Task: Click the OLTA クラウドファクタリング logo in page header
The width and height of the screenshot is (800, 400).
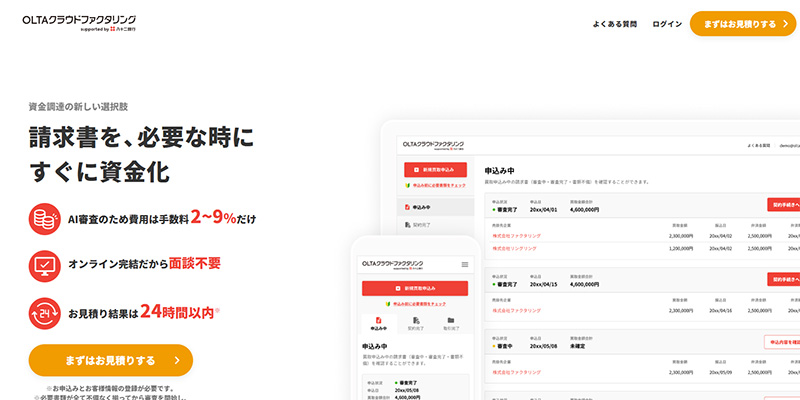Action: click(79, 23)
